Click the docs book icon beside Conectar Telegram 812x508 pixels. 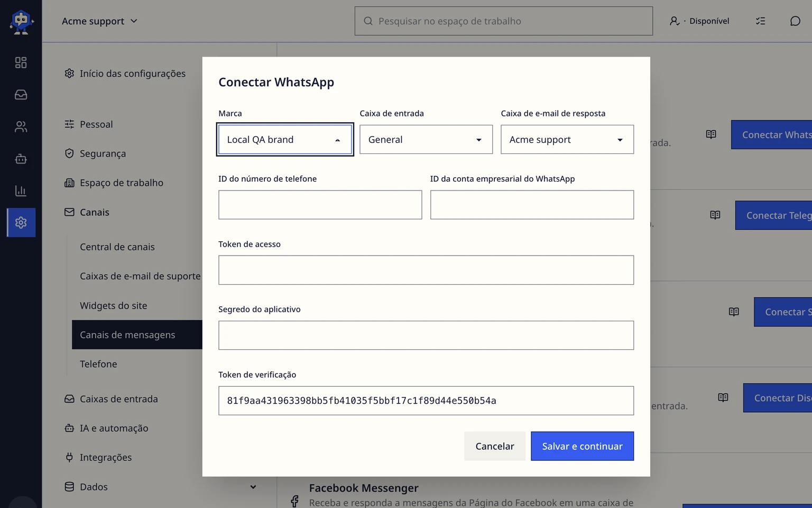tap(715, 215)
